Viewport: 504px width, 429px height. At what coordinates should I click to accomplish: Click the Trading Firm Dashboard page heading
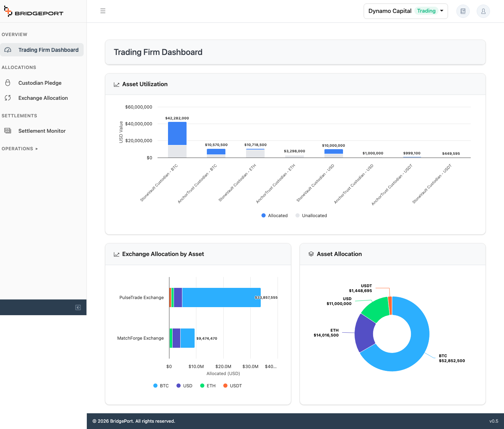tap(158, 52)
